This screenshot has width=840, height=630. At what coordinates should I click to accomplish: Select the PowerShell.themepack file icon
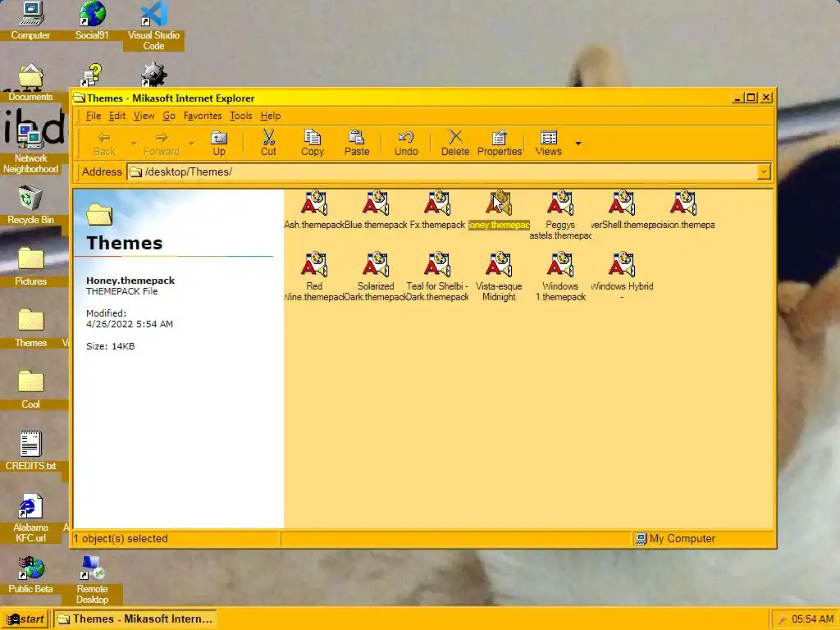click(x=622, y=203)
